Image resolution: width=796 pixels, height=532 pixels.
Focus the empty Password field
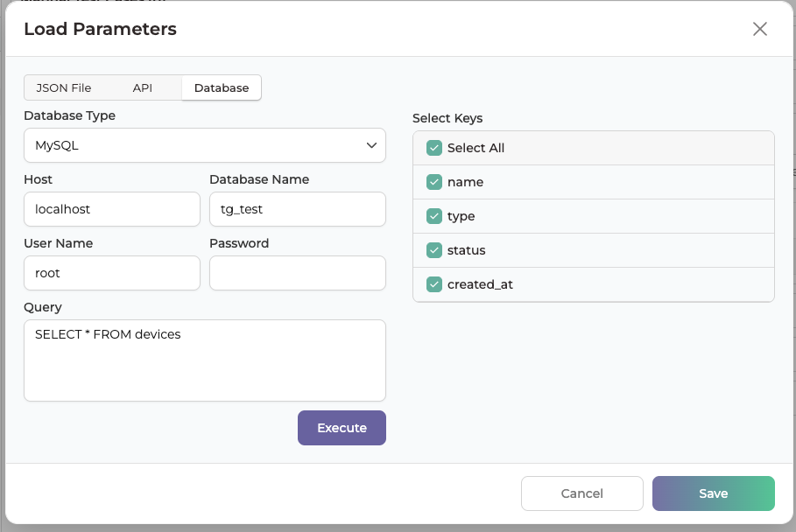[298, 273]
